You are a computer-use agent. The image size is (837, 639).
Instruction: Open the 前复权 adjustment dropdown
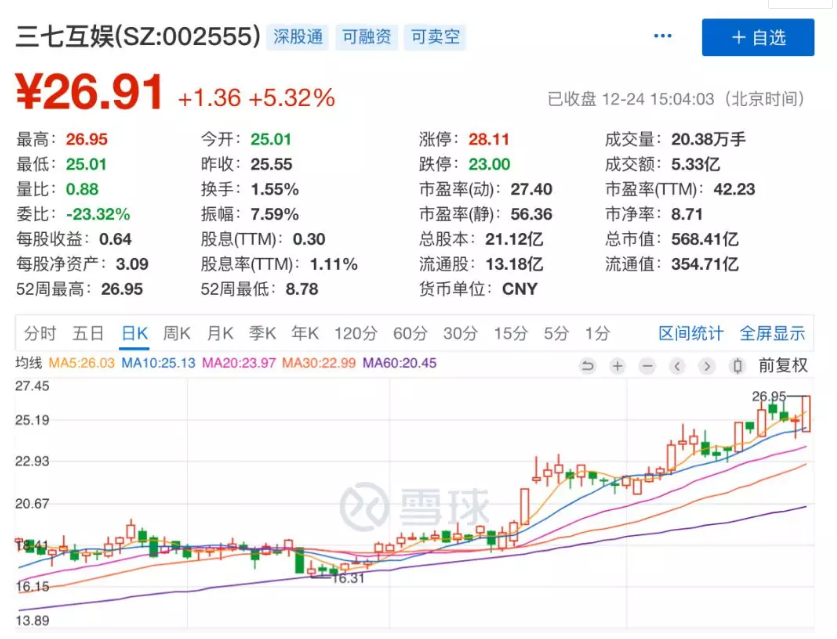[783, 365]
